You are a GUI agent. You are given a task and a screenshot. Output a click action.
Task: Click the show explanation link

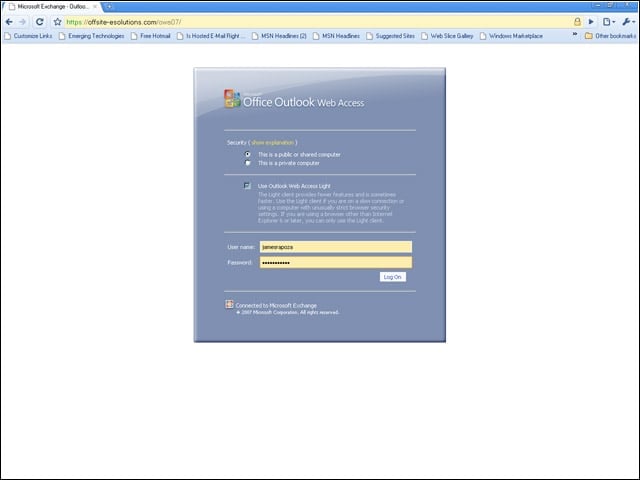click(x=272, y=142)
